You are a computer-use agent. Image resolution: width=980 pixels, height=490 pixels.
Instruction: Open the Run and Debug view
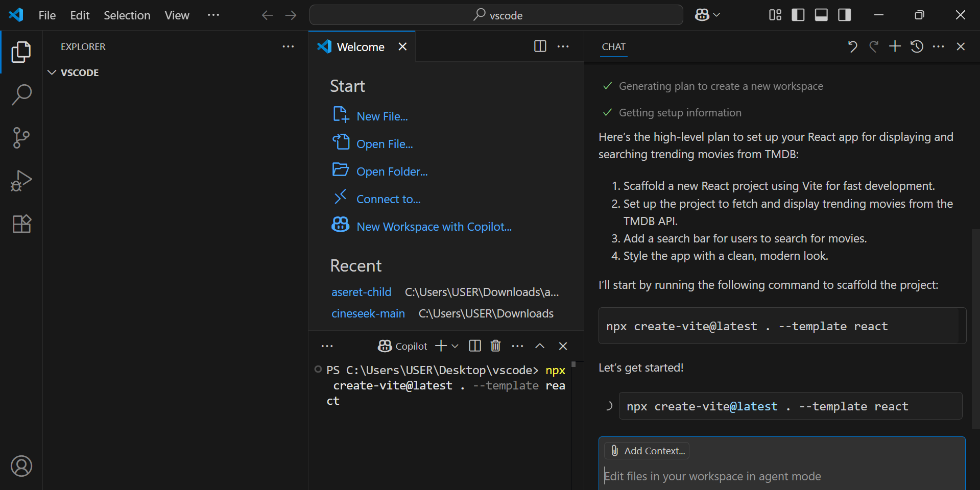[21, 181]
